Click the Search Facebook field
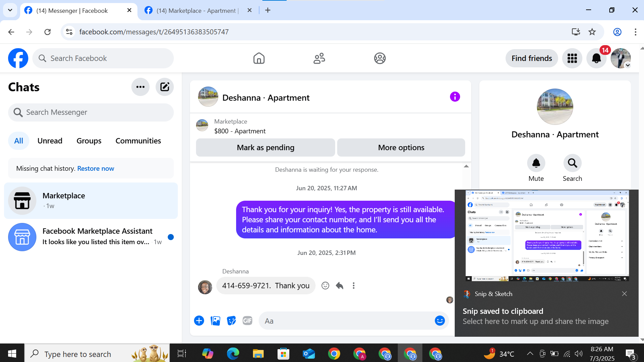 [103, 58]
